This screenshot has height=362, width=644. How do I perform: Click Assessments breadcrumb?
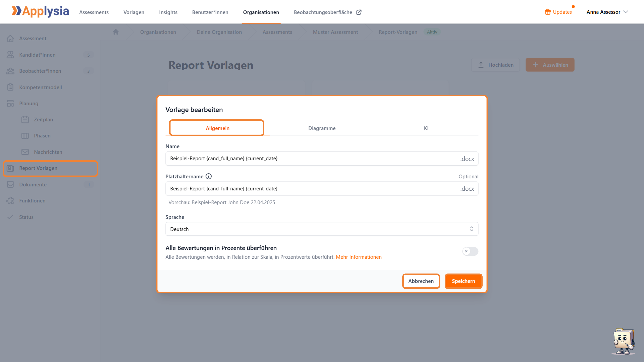click(277, 32)
